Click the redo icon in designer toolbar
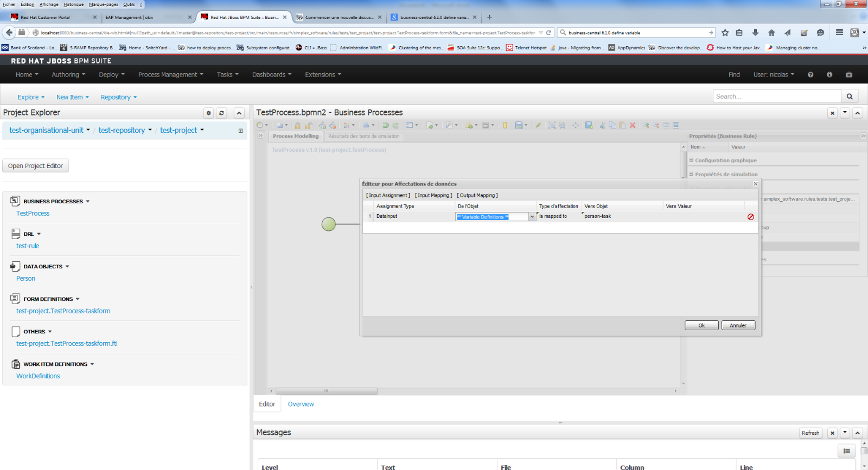Viewport: 868px width, 470px height. pos(395,125)
